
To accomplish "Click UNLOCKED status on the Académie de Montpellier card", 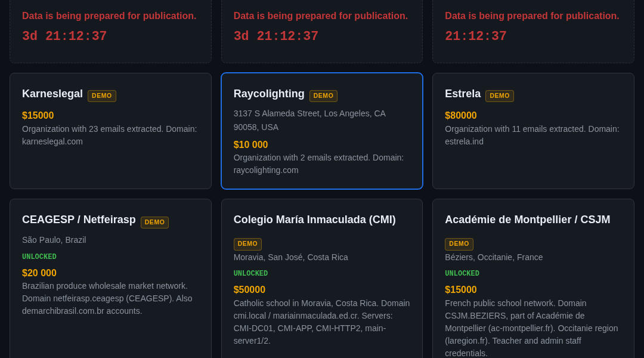I will point(462,273).
